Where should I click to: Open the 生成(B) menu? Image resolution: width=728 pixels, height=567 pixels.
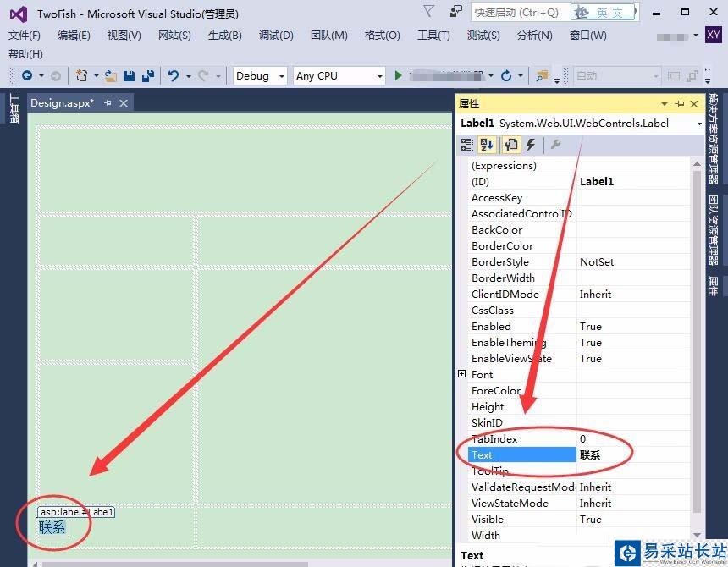(x=224, y=36)
